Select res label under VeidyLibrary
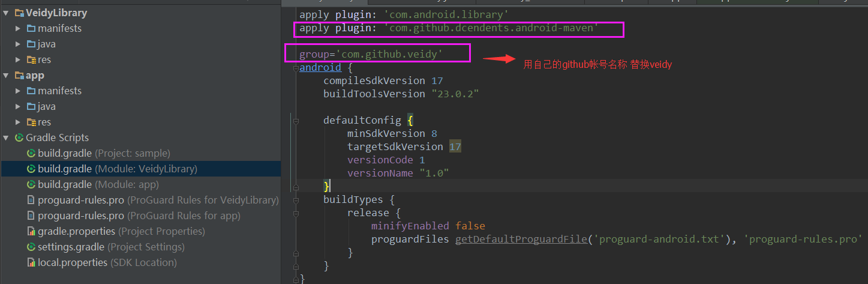The height and width of the screenshot is (284, 868). click(x=44, y=59)
